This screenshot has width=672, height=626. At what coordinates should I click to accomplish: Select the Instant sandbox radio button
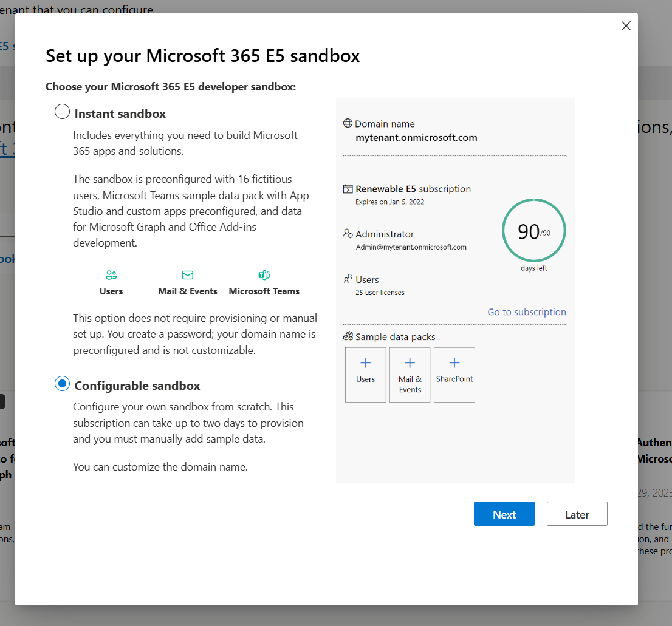pos(62,112)
